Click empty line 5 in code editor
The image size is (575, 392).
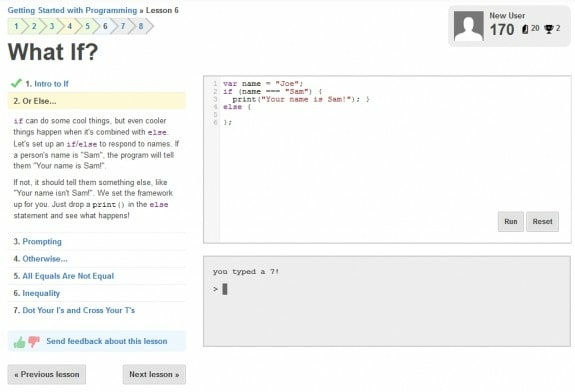pyautogui.click(x=395, y=115)
